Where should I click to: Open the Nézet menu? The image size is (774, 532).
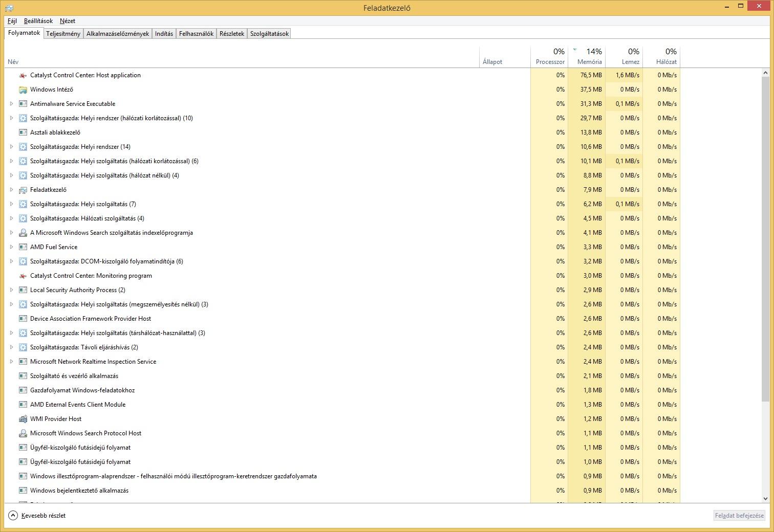[x=68, y=21]
